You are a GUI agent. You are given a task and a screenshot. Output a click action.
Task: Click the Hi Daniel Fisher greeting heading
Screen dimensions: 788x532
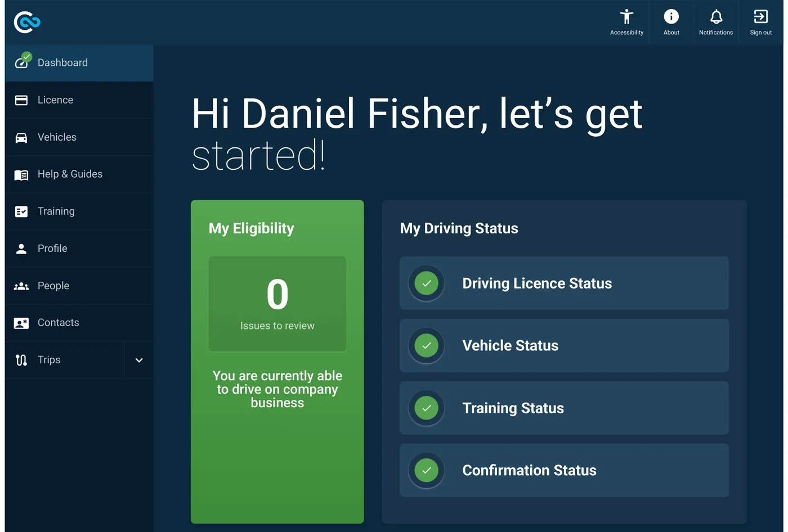pos(417,134)
